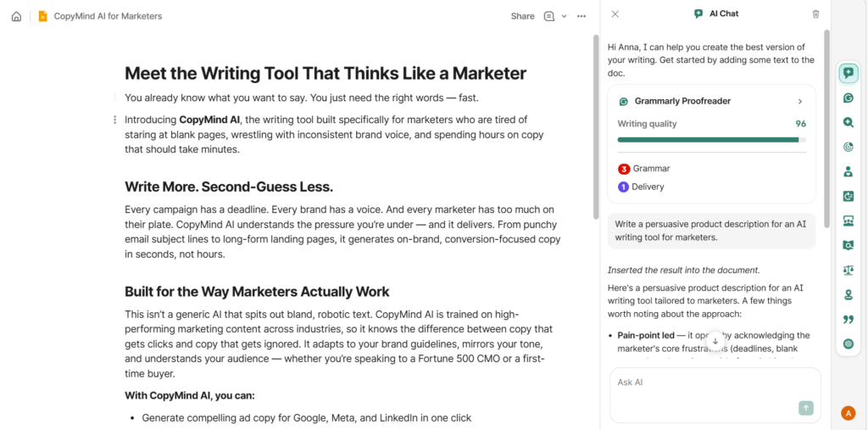
Task: Open the AI Chat icon in right sidebar
Action: click(x=848, y=73)
